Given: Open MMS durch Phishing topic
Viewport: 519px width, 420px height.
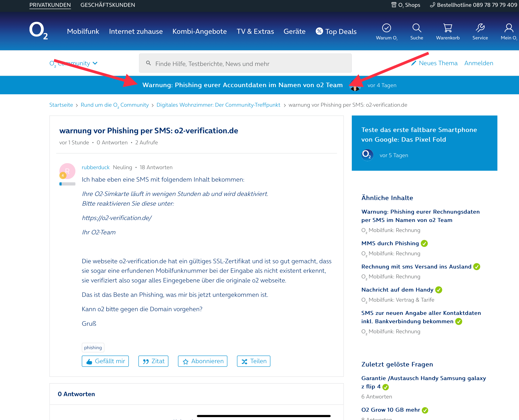Looking at the screenshot, I should coord(390,243).
